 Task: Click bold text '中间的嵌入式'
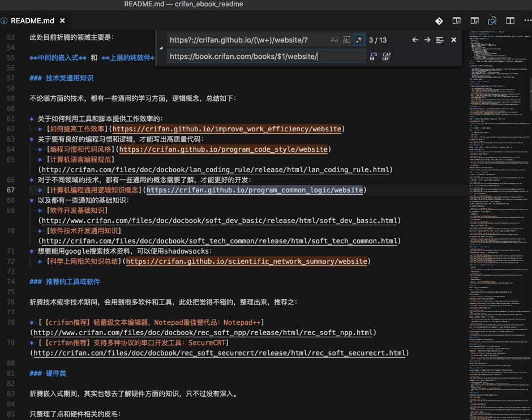(x=58, y=58)
